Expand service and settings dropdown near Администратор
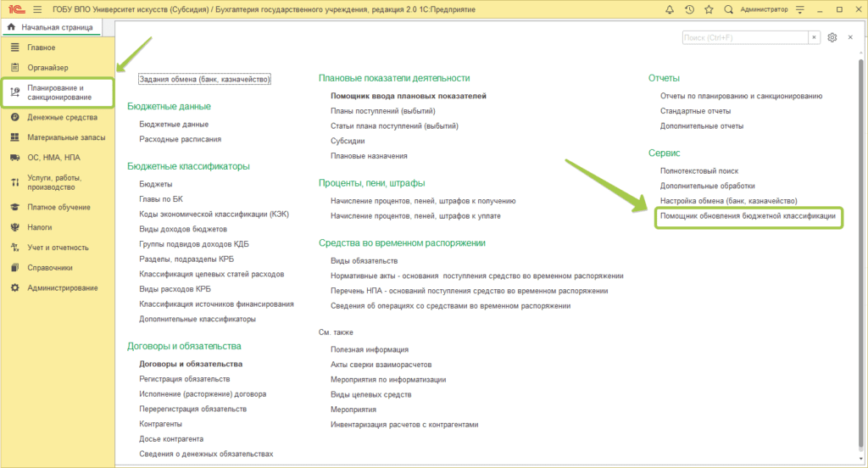 point(801,9)
